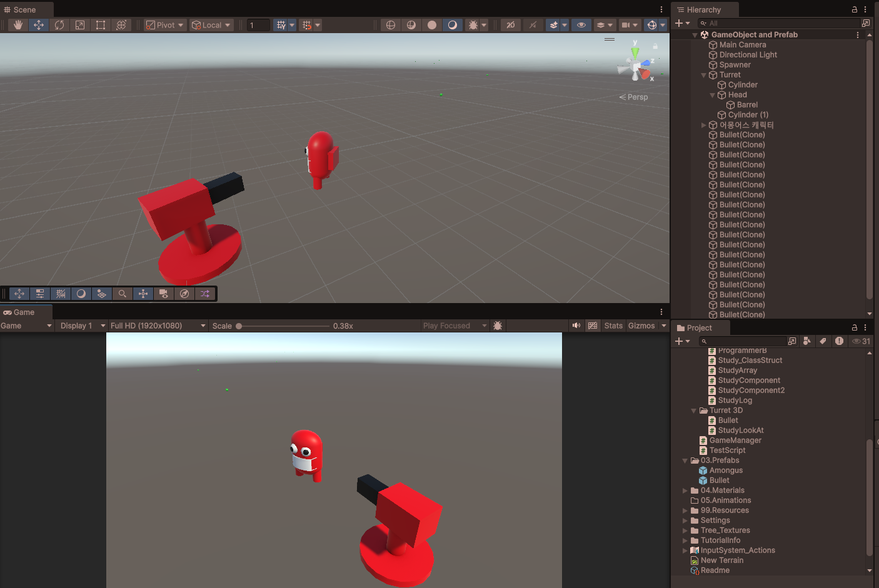Toggle scene lighting off
Viewport: 879px width, 588px height.
tap(533, 25)
